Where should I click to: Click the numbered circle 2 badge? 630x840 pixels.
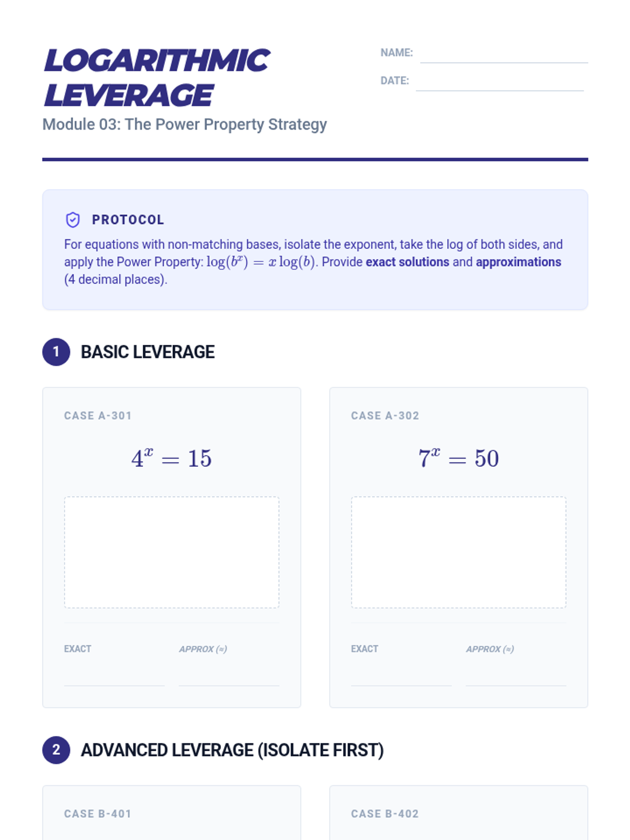pos(56,750)
